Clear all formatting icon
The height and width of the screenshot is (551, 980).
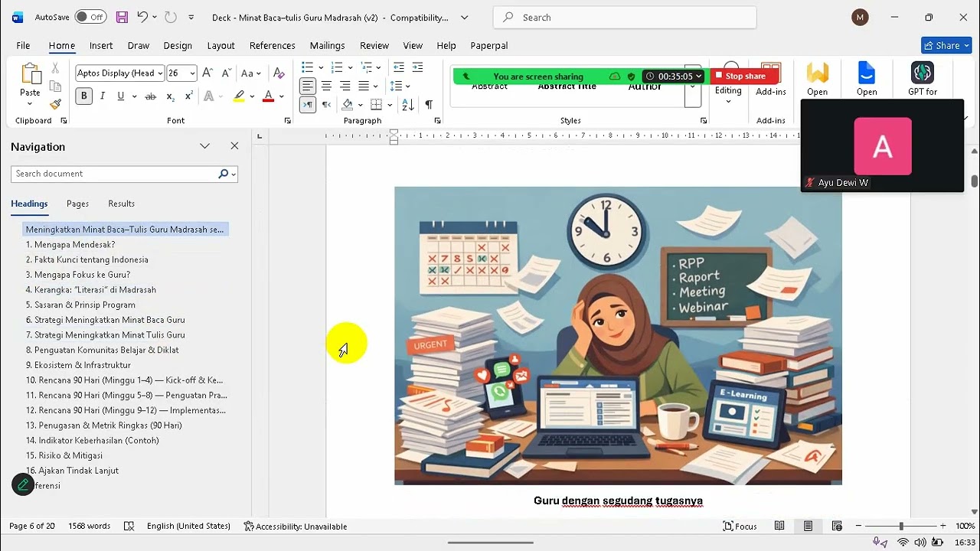[279, 73]
